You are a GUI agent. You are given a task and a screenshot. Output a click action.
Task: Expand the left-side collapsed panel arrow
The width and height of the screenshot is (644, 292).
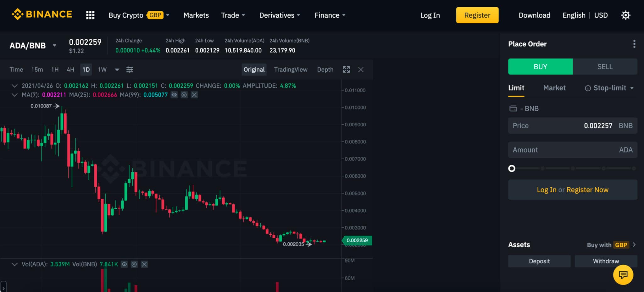3,287
